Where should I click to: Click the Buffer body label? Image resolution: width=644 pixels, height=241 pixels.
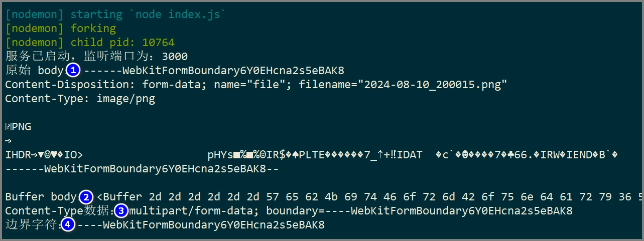click(40, 197)
